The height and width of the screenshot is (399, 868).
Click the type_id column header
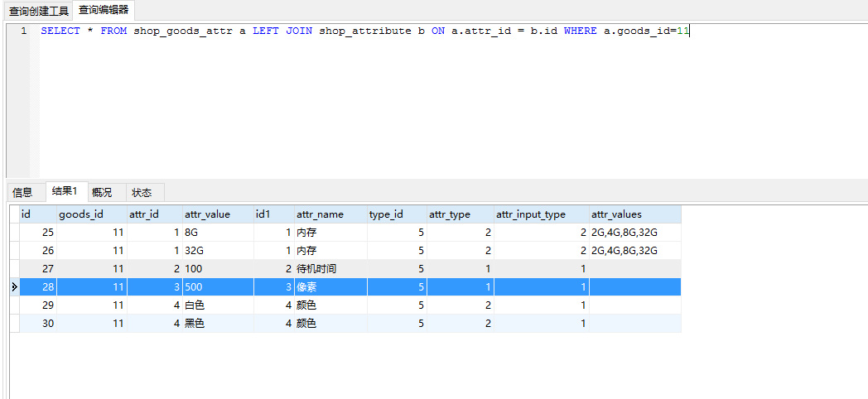(386, 214)
